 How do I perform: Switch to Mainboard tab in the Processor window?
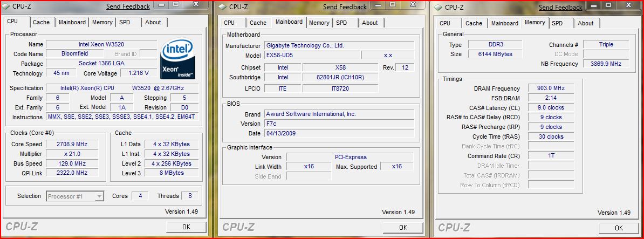click(x=72, y=22)
